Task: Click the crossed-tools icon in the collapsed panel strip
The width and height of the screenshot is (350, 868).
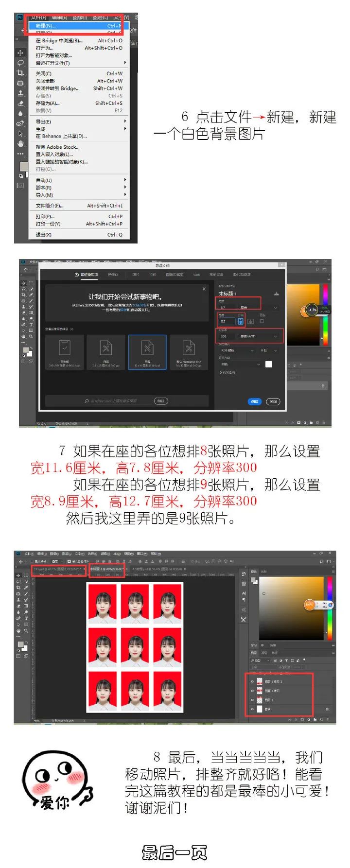Action: pyautogui.click(x=244, y=619)
